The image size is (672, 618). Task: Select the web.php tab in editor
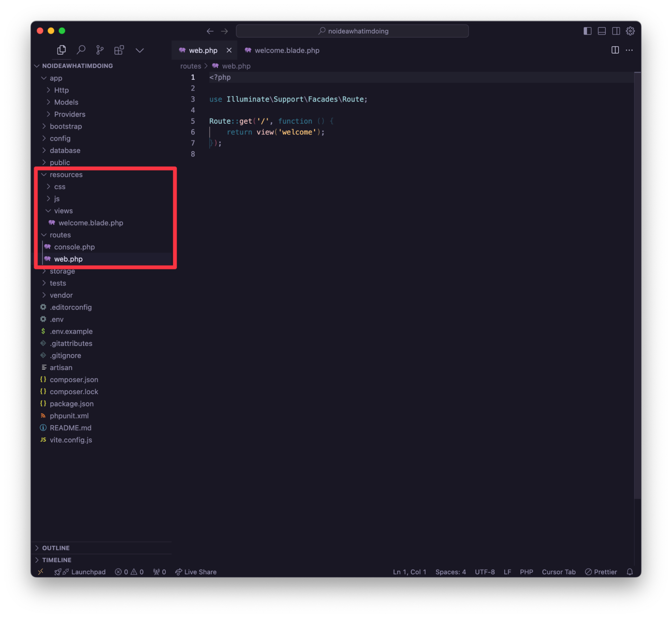(202, 50)
